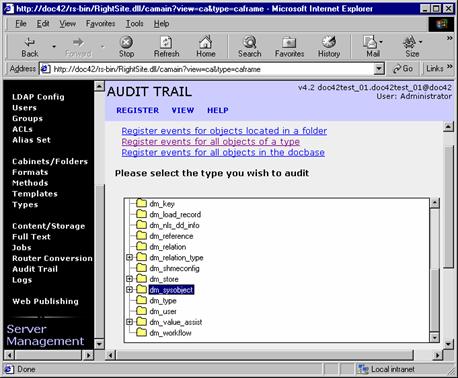Open the Favorites menu
The image size is (458, 378).
pos(100,24)
